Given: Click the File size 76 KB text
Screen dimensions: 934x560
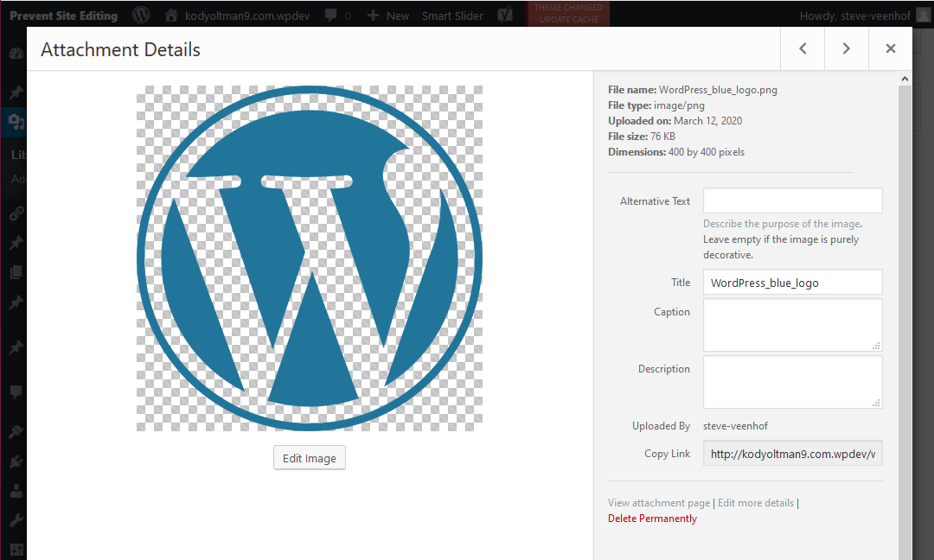Looking at the screenshot, I should [x=642, y=137].
